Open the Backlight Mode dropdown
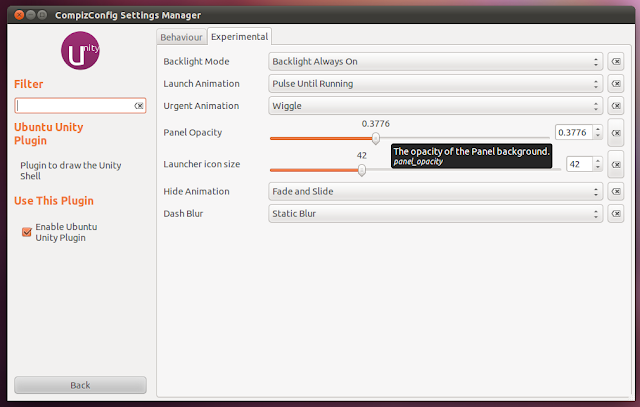 click(x=435, y=62)
